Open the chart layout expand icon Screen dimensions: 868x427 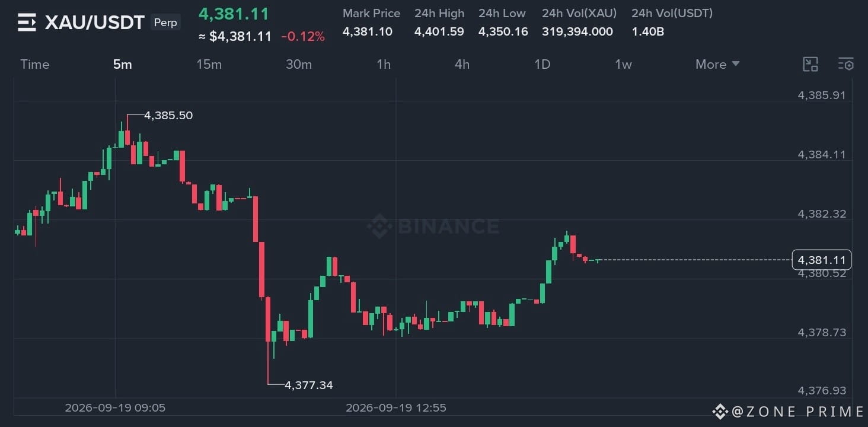(810, 65)
